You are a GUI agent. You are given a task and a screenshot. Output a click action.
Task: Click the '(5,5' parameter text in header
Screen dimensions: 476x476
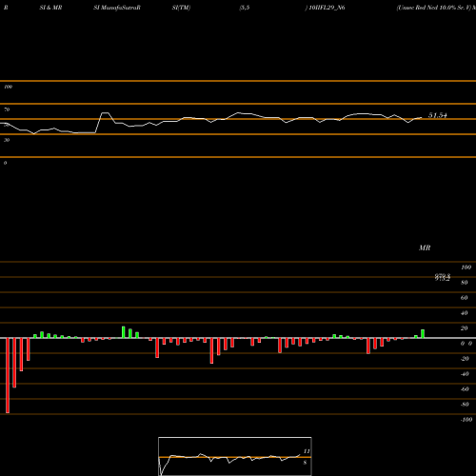pyautogui.click(x=245, y=8)
